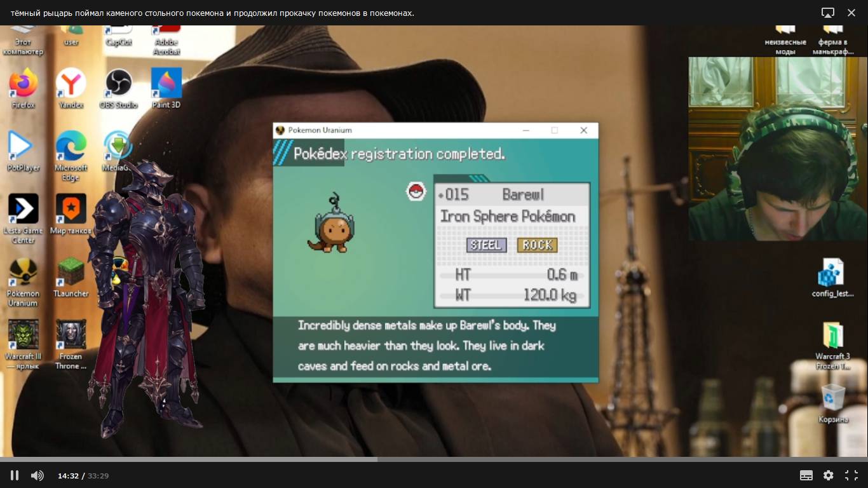Open the config_lest file icon
This screenshot has width=868, height=488.
point(832,278)
